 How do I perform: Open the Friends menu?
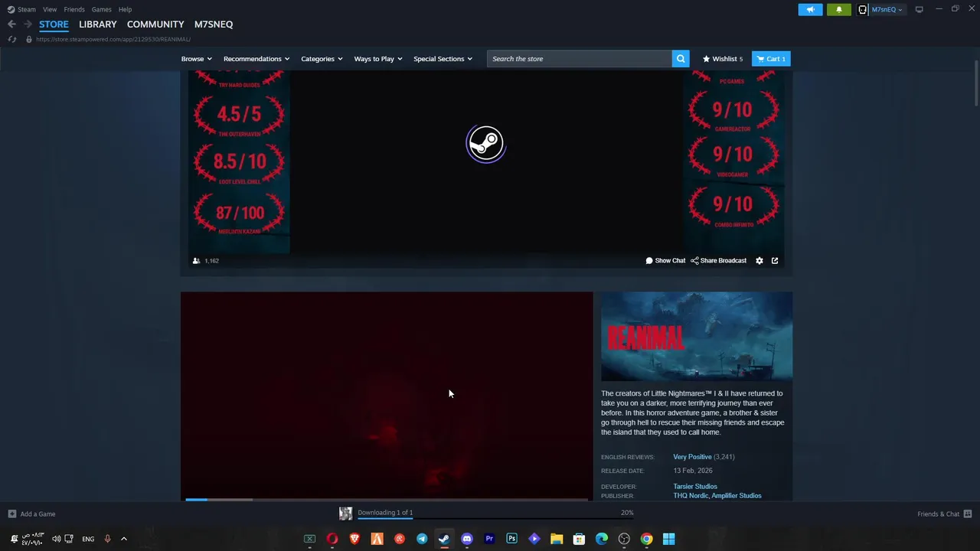(x=74, y=9)
